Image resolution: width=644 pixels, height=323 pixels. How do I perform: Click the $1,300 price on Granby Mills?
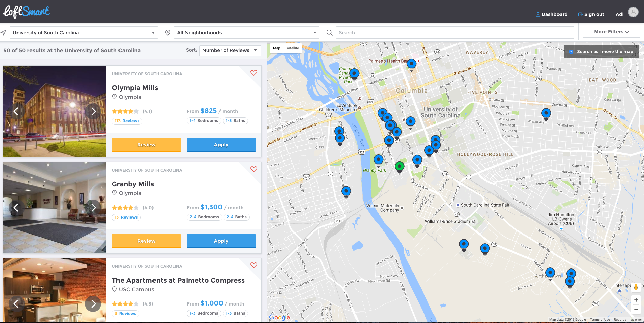click(x=211, y=207)
